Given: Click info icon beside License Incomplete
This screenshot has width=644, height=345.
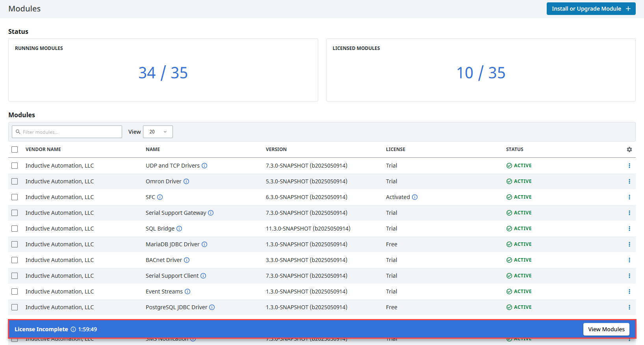Looking at the screenshot, I should click(x=73, y=329).
